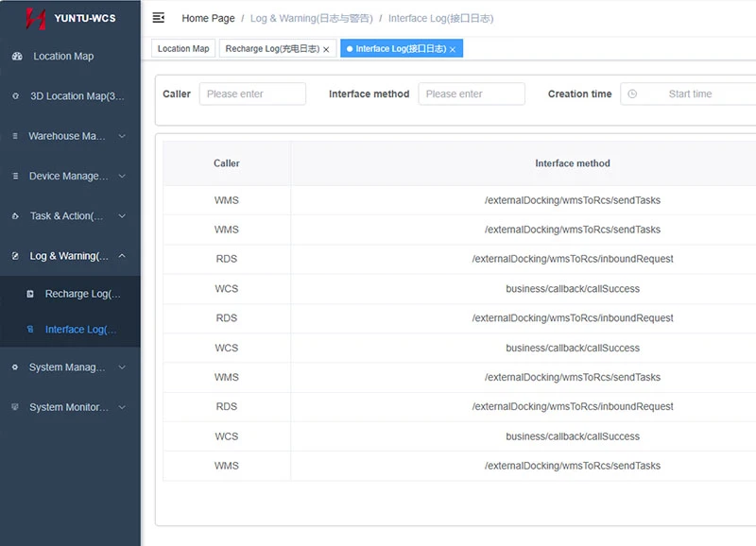
Task: Click the 3D Location Map sidebar icon
Action: point(16,96)
